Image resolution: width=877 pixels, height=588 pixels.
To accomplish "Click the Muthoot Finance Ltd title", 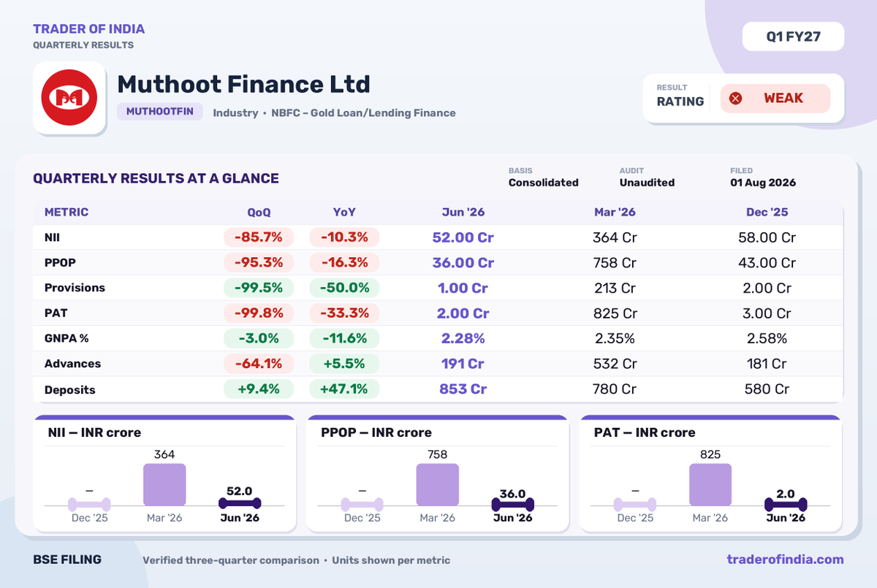I will pos(243,84).
